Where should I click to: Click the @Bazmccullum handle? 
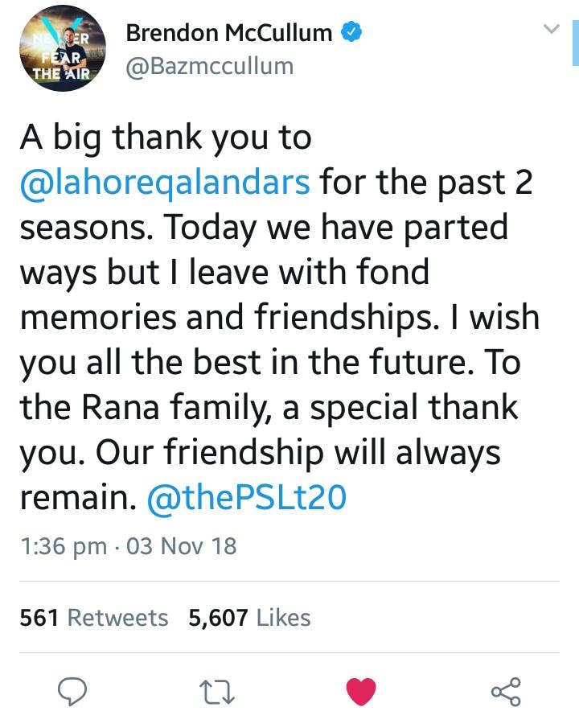(211, 66)
